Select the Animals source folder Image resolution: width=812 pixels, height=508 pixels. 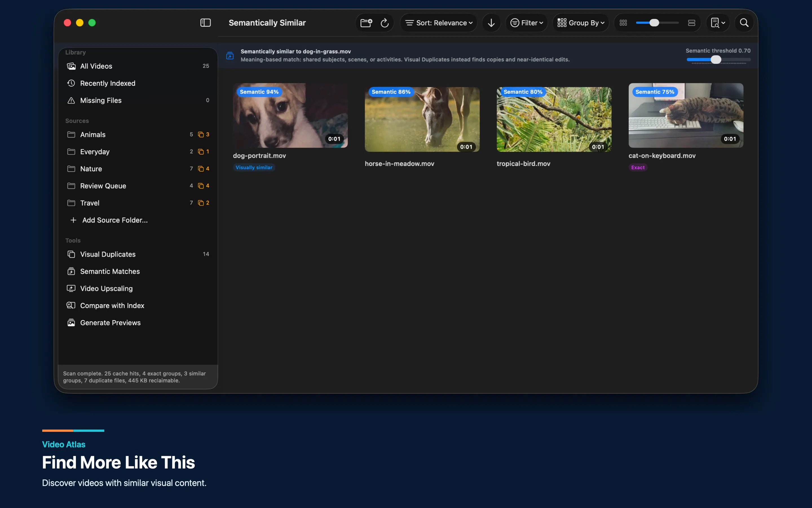138,135
